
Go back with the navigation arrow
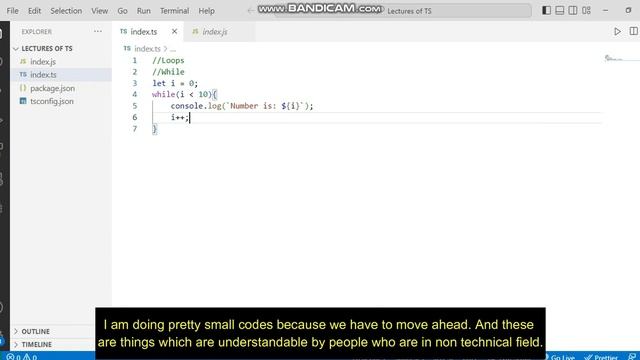point(251,11)
